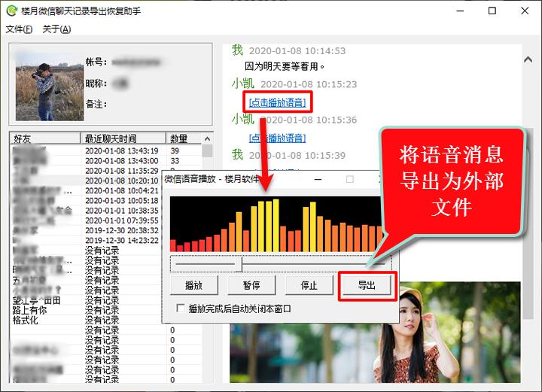Click message text 因为明天要等着用。
The height and width of the screenshot is (392, 542).
[285, 66]
